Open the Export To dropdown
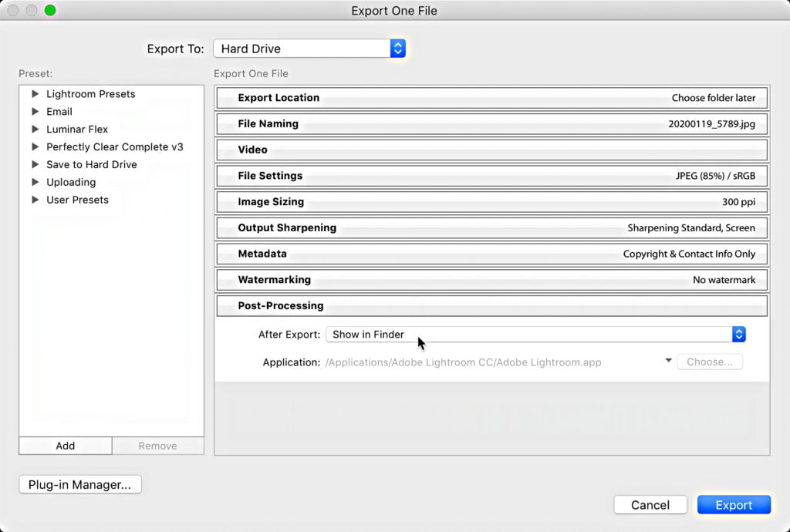Screen dimensions: 790x532 (309, 49)
